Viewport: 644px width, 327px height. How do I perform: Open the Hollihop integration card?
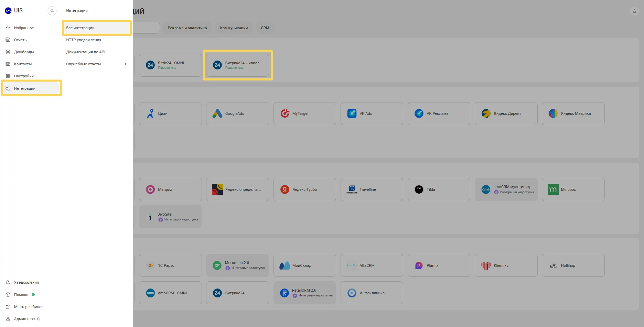(573, 265)
